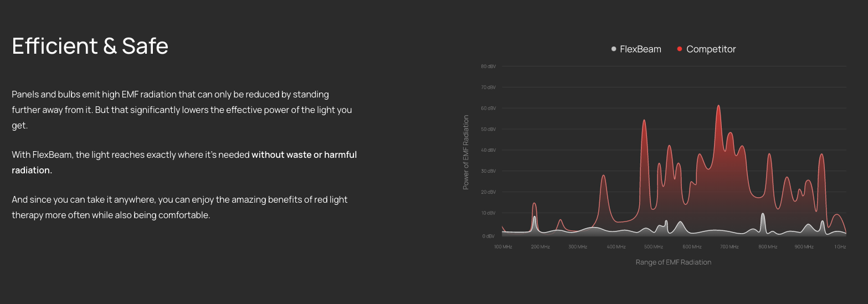Click the white FlexBeam legend dot
Screen dimensions: 868x304
(x=614, y=49)
